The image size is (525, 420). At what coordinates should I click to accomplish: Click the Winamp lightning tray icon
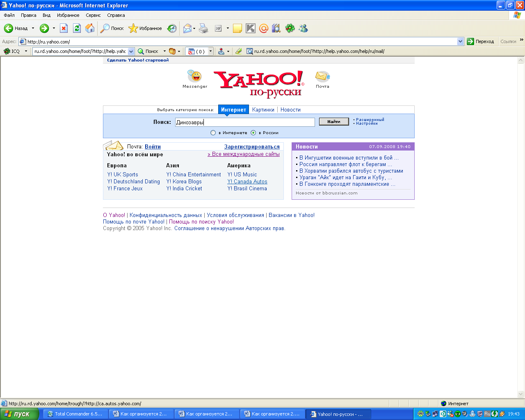[502, 414]
